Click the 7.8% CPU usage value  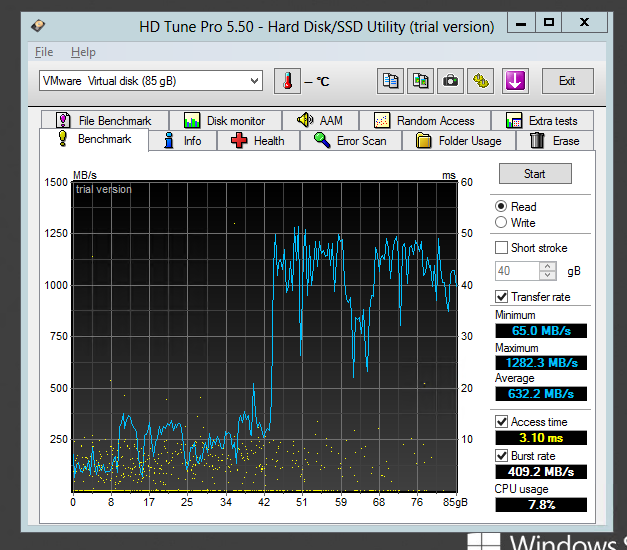point(541,504)
